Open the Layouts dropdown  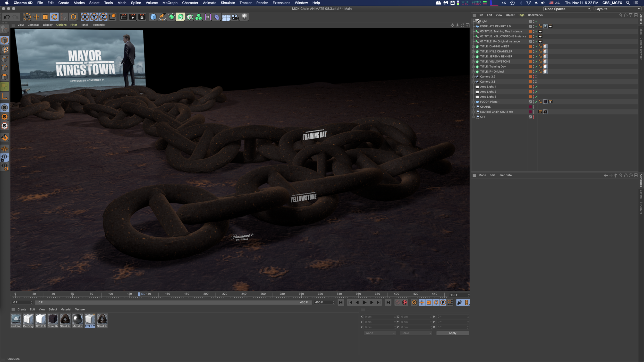click(x=617, y=9)
